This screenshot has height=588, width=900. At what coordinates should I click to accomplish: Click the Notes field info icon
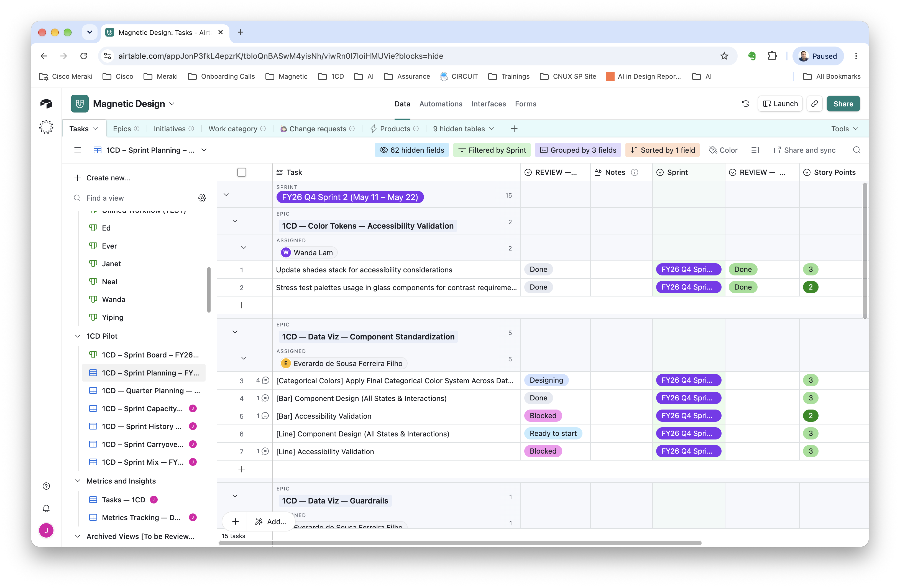point(635,172)
